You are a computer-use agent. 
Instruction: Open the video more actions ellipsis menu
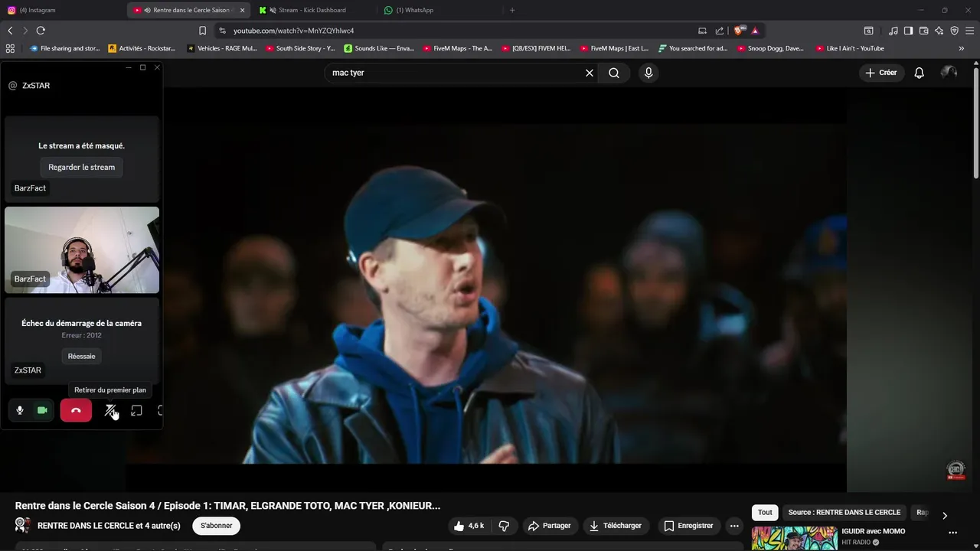[x=734, y=526]
